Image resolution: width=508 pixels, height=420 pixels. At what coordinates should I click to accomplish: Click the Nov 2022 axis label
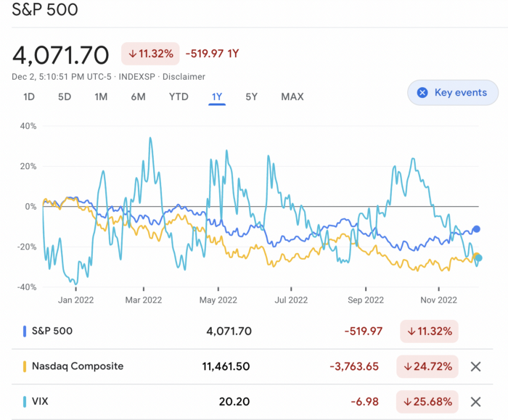point(438,300)
